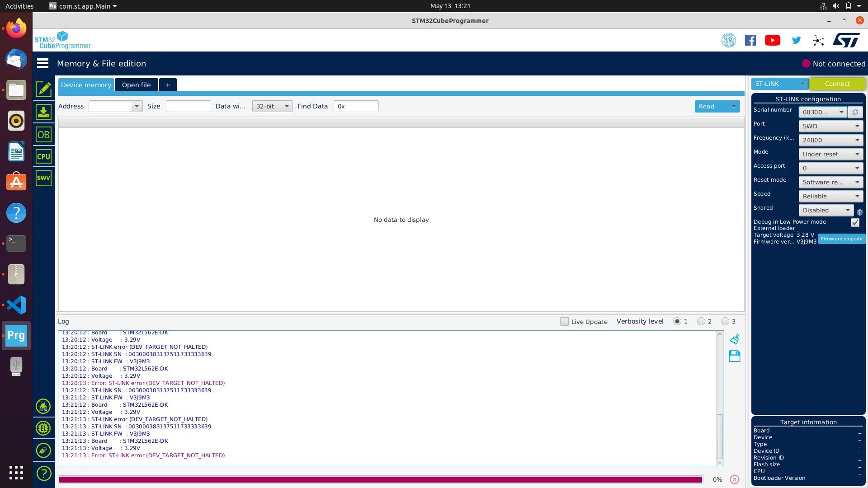Open Firefox from the dock
This screenshot has width=868, height=488.
16,28
